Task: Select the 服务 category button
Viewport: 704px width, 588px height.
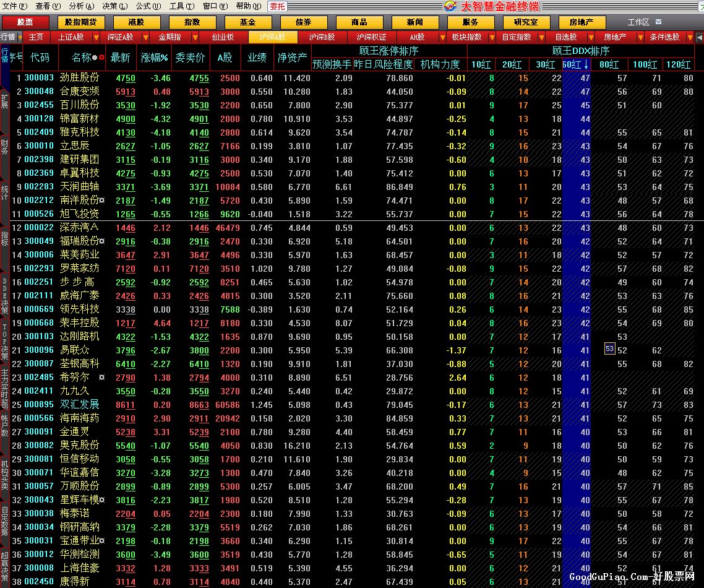Action: (x=471, y=22)
